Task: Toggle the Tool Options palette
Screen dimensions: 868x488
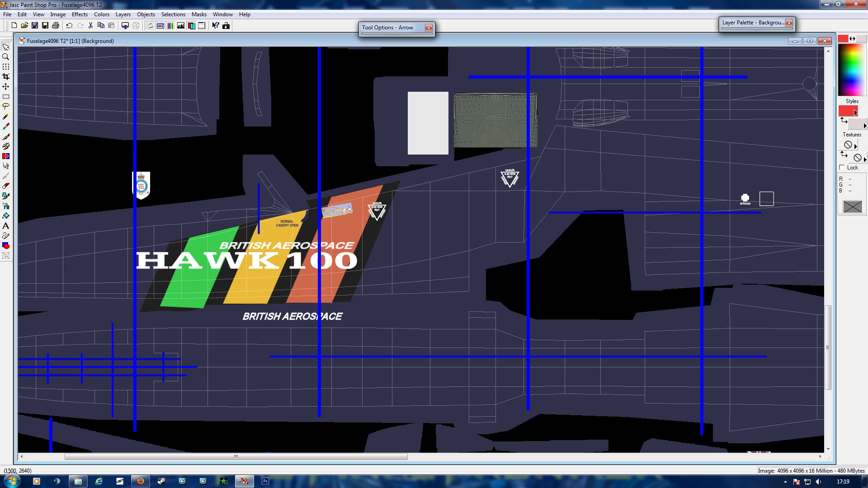Action: (160, 26)
